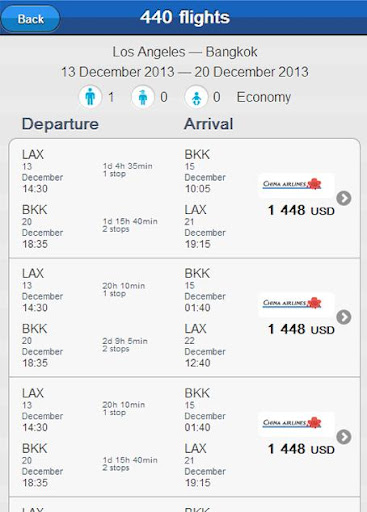This screenshot has width=367, height=512.
Task: Select the Economy class label
Action: point(264,97)
